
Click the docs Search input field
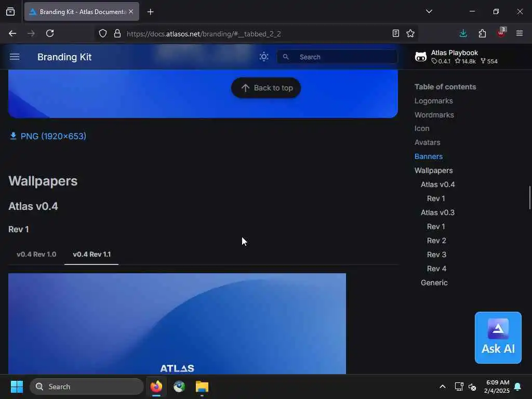pos(337,57)
